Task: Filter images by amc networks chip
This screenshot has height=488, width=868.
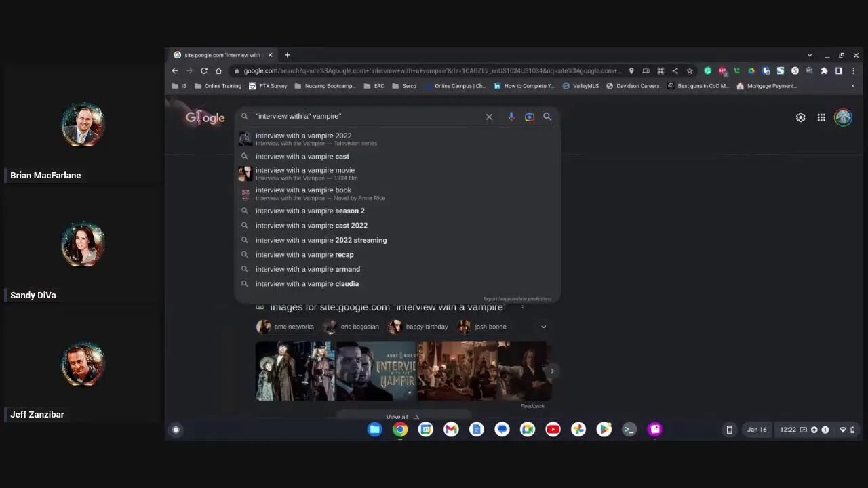Action: tap(285, 327)
